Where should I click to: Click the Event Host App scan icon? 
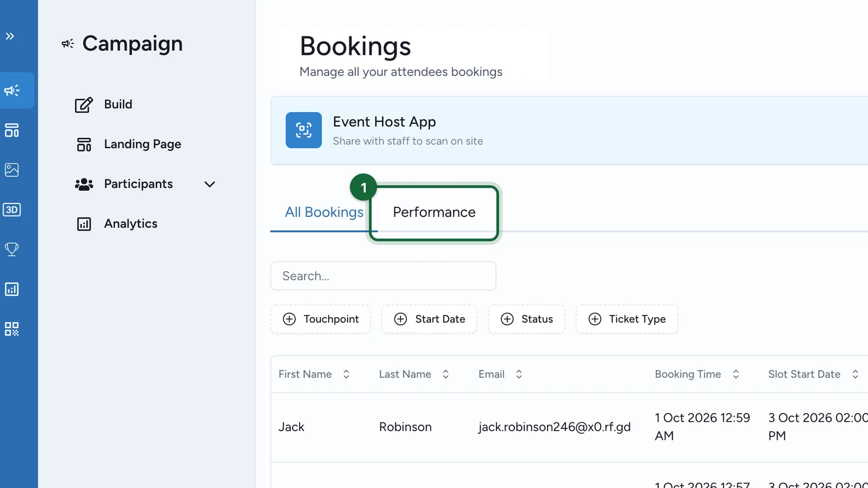(x=304, y=130)
